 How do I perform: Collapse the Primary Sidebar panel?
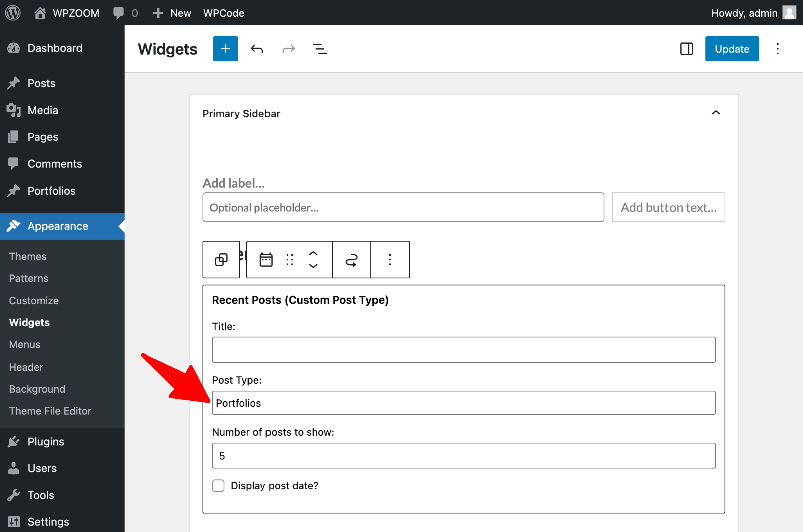(x=716, y=113)
